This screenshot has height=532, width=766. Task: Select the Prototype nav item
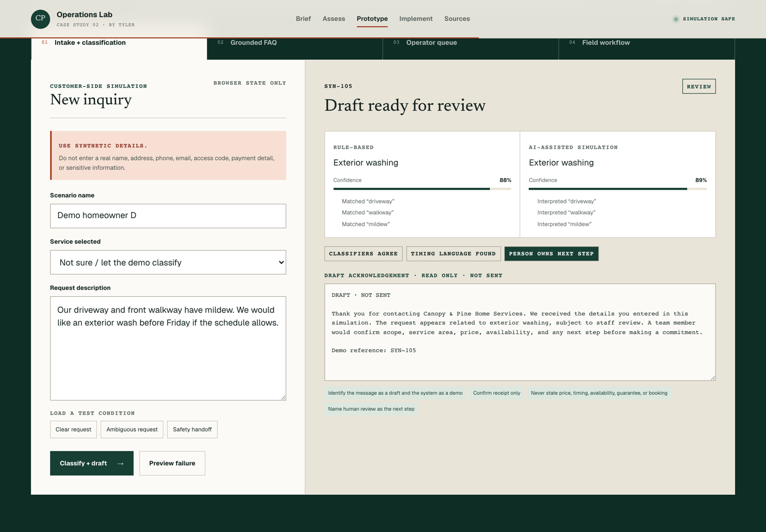point(372,19)
